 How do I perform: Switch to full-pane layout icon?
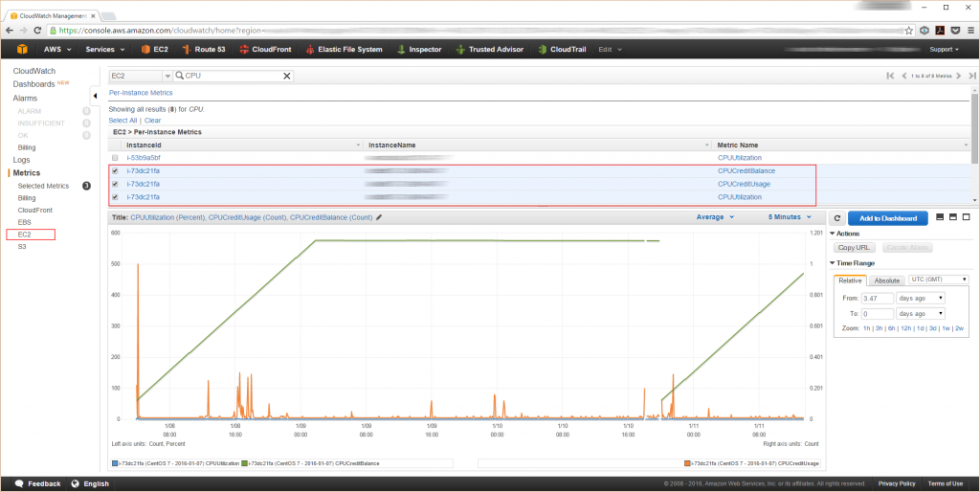tap(967, 217)
